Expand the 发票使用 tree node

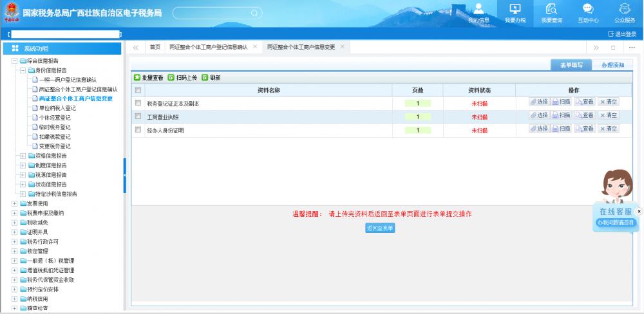(x=14, y=203)
